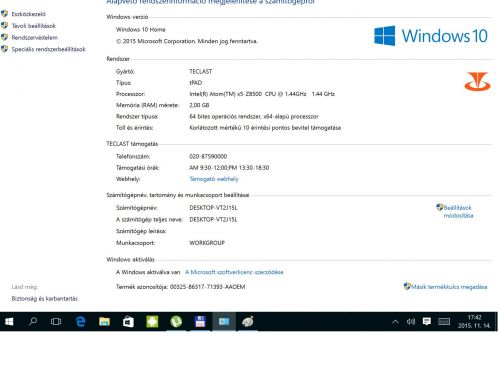
Task: Open Action Center notification icon
Action: 427,321
